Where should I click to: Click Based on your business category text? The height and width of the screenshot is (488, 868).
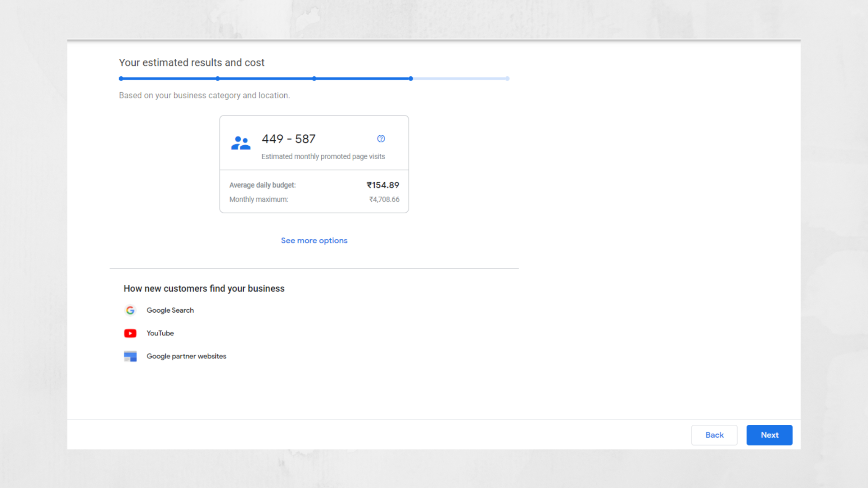(204, 96)
